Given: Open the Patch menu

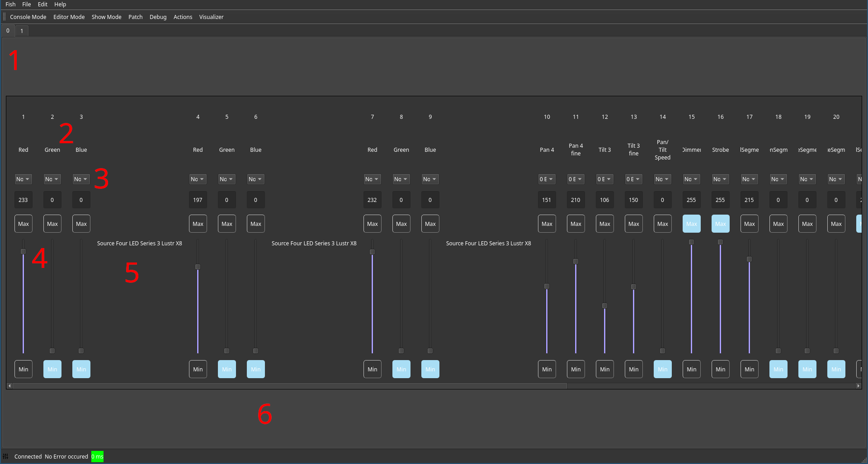Looking at the screenshot, I should tap(135, 17).
